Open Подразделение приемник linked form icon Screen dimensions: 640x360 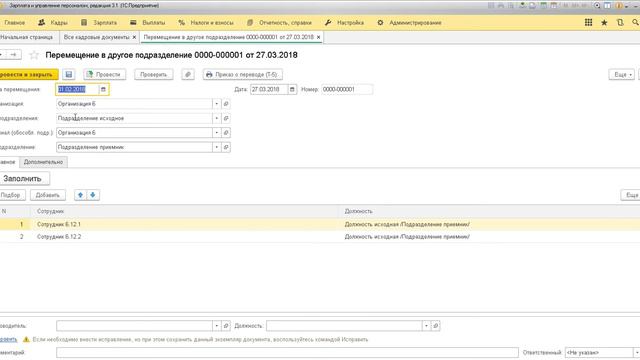pyautogui.click(x=226, y=147)
